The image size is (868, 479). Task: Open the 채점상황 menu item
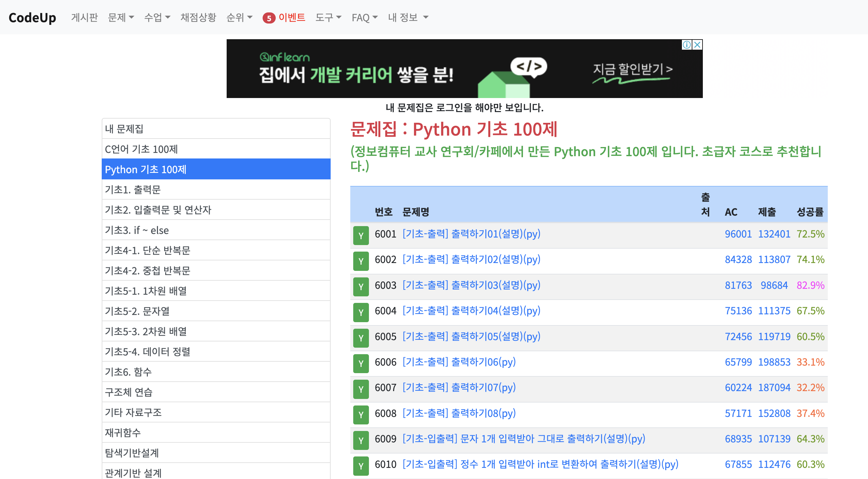tap(199, 18)
